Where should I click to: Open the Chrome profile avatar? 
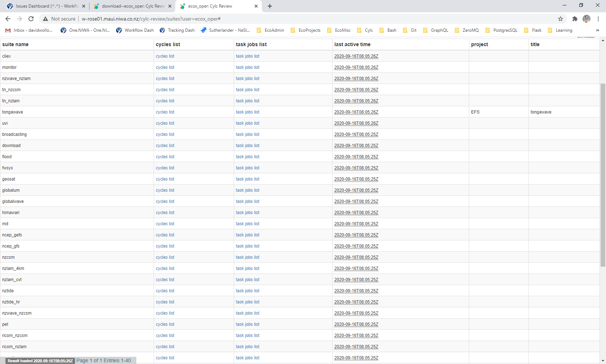point(587,19)
